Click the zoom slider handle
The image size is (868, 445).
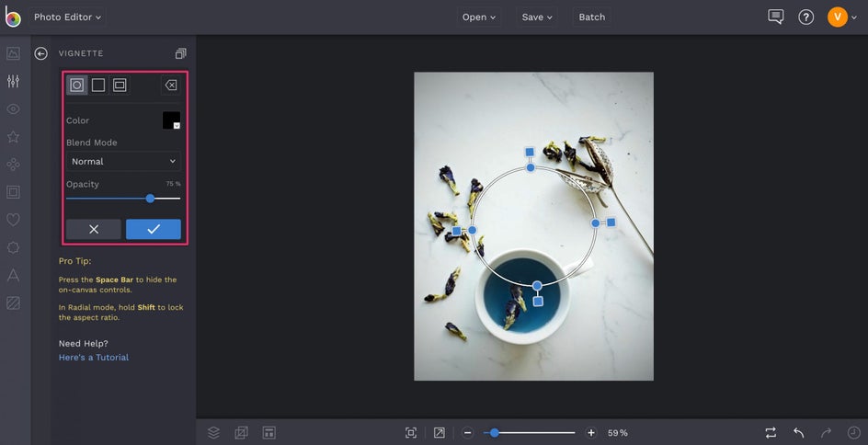pos(495,433)
